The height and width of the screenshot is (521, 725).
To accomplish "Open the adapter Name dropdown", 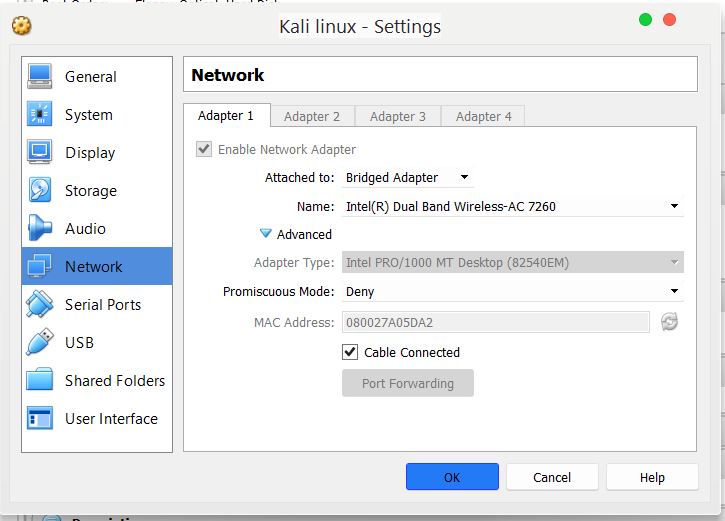I will [513, 206].
